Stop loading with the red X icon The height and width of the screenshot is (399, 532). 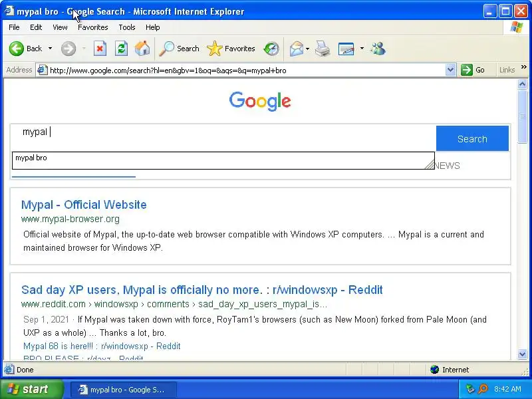point(100,49)
